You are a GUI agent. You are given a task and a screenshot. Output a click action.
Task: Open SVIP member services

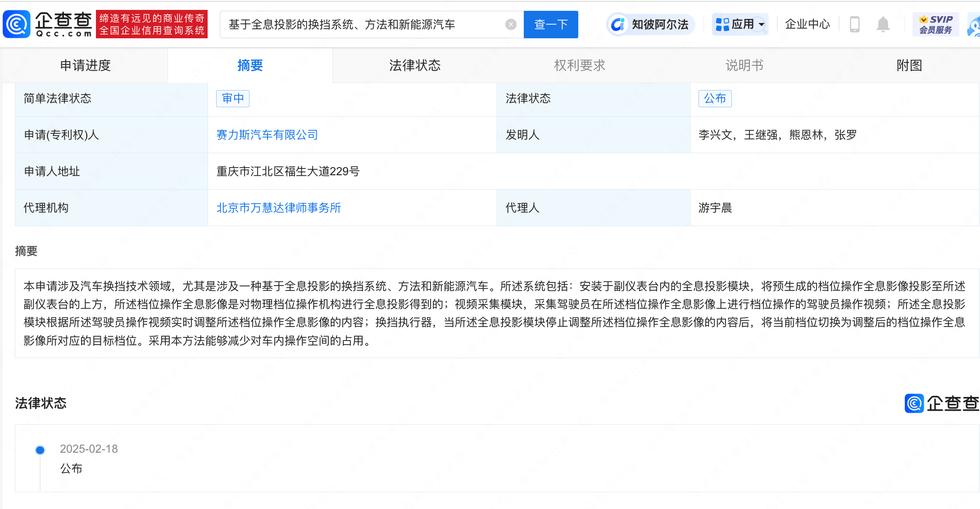coord(935,24)
